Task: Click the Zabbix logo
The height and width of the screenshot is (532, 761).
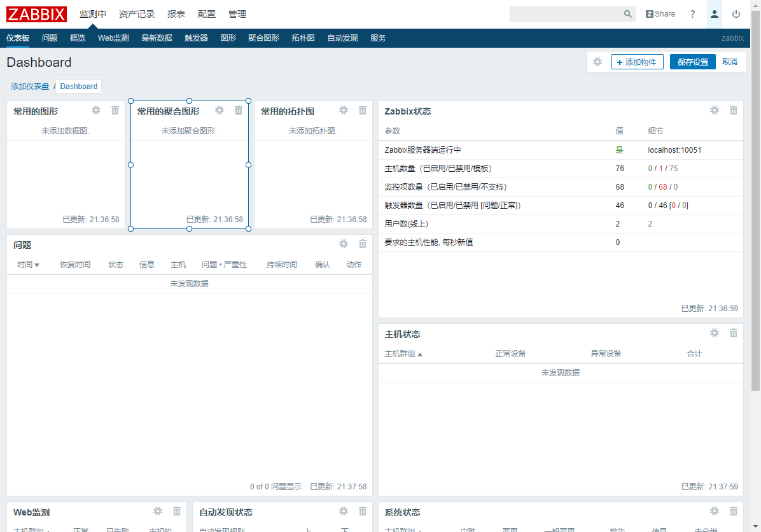Action: tap(36, 13)
